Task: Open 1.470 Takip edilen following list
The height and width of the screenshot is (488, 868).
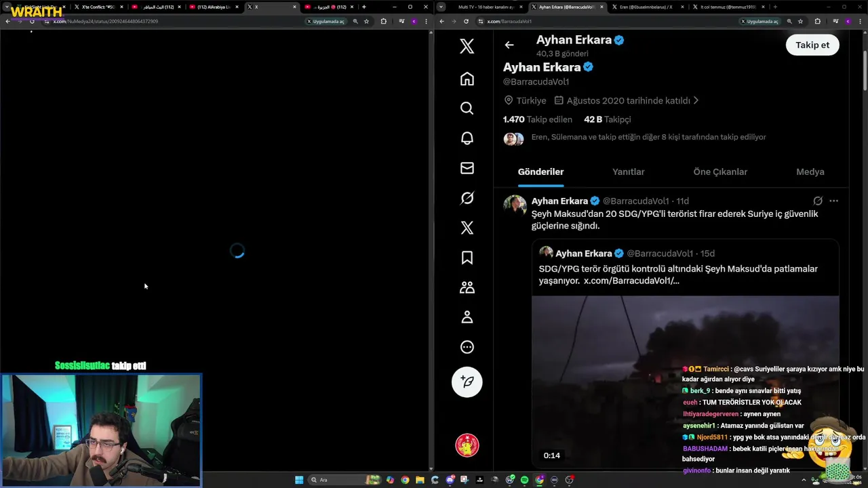Action: [538, 119]
